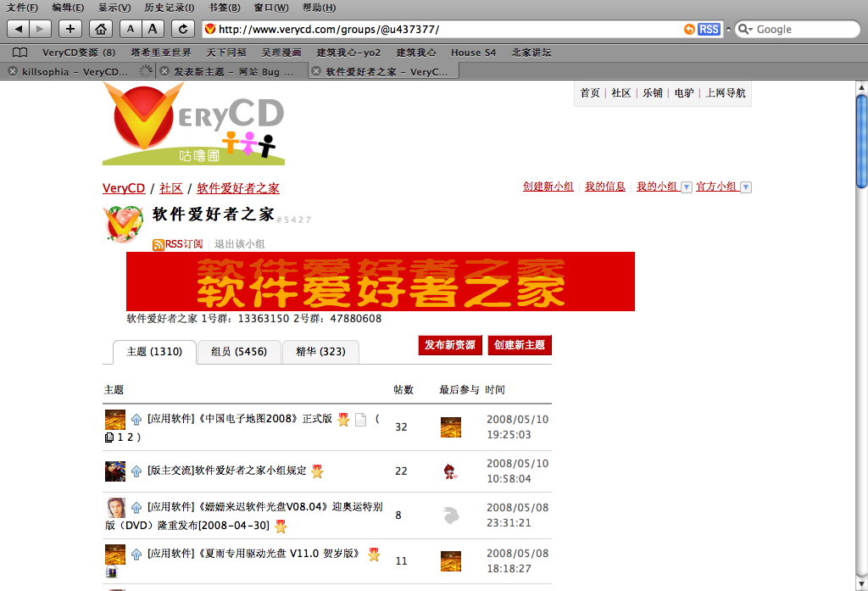Click the 退出该小组 link

(240, 244)
